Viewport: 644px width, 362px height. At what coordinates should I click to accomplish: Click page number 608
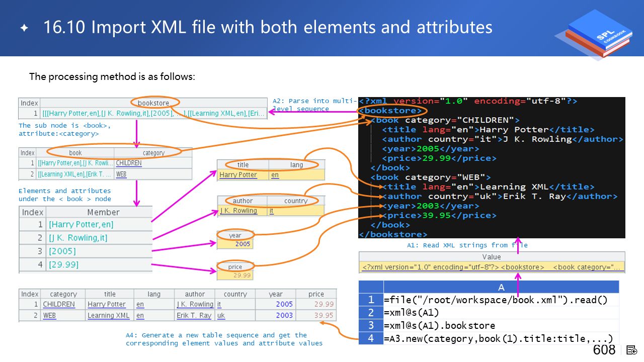(604, 350)
